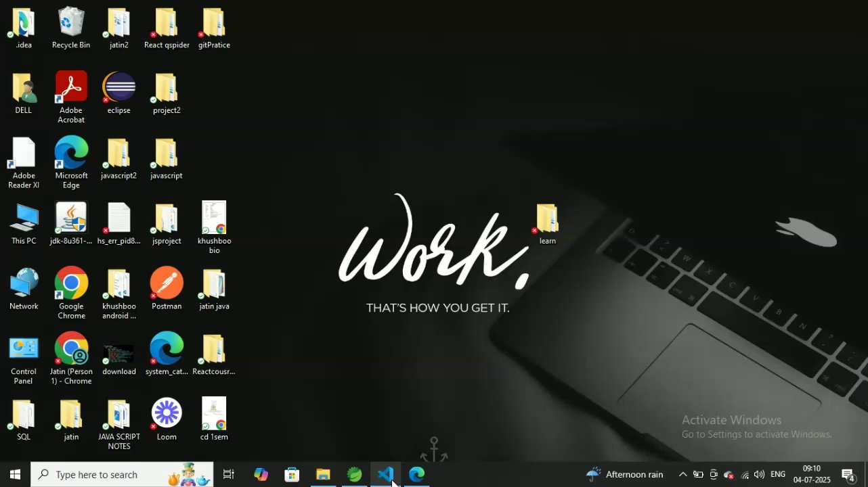
Task: Open the Windows Start menu
Action: (x=15, y=475)
